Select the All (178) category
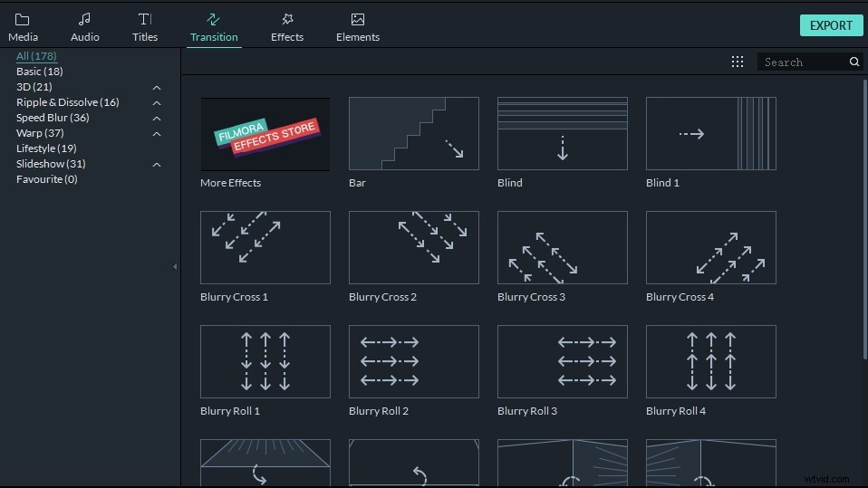The height and width of the screenshot is (488, 868). [x=36, y=56]
